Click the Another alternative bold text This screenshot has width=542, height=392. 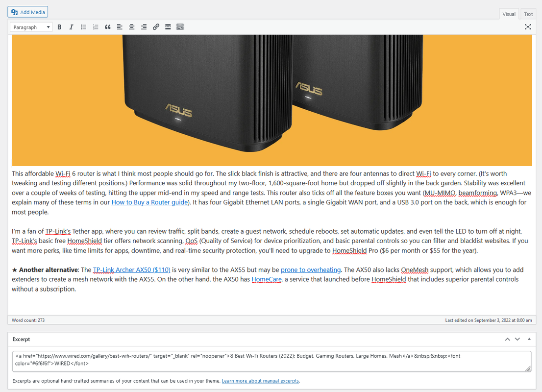49,269
